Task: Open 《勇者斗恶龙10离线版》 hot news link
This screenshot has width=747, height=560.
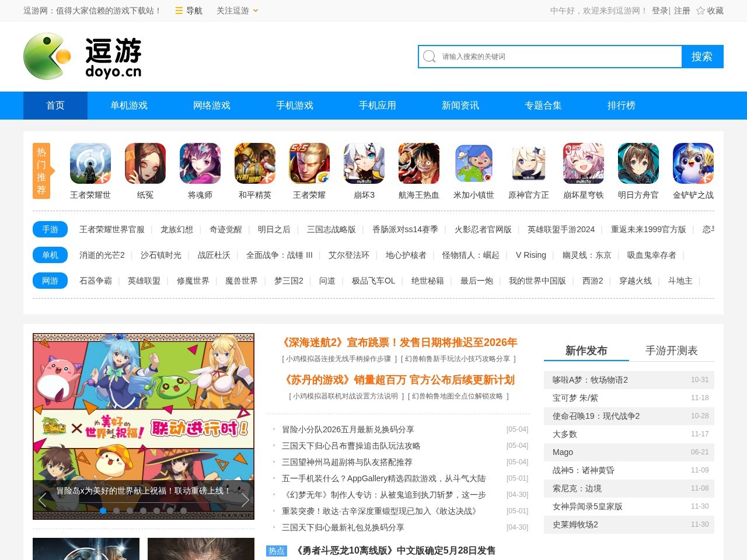Action: pos(395,551)
